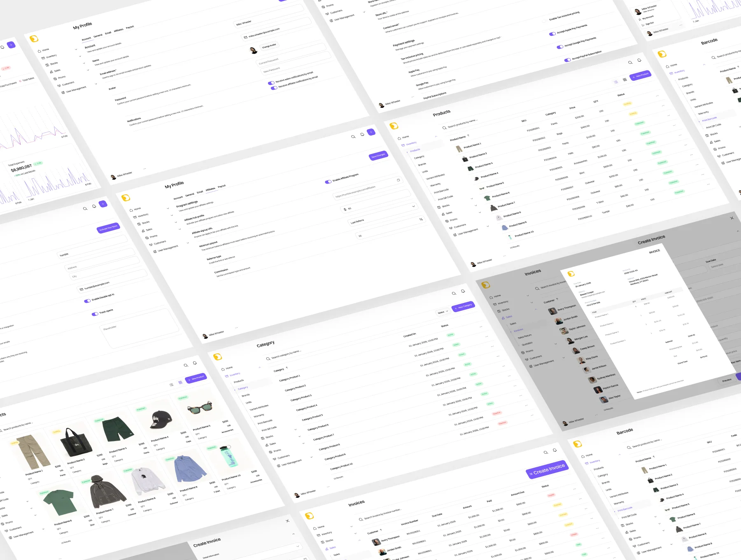Collapse Inventory chevron in Products table sidebar
The width and height of the screenshot is (741, 560).
(436, 136)
